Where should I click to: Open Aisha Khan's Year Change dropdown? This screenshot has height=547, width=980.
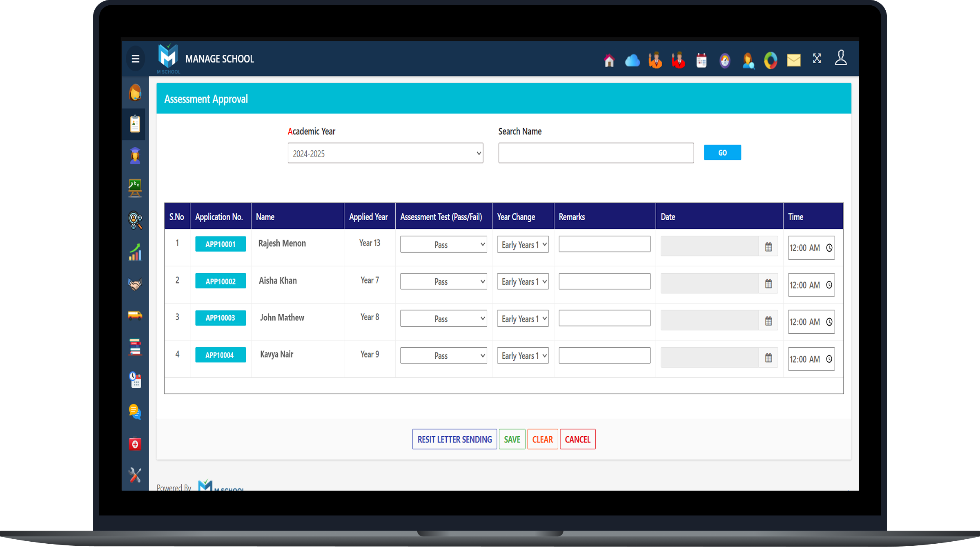(x=523, y=281)
